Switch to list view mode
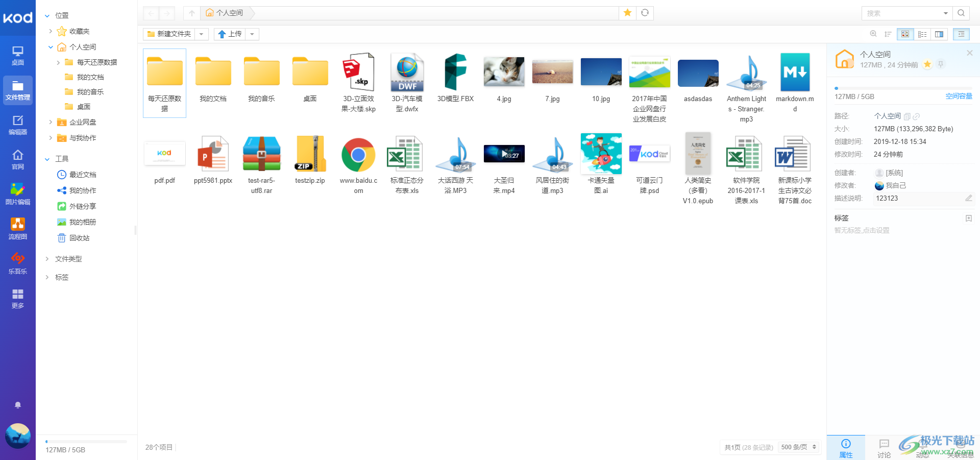Viewport: 980px width, 460px height. coord(922,34)
